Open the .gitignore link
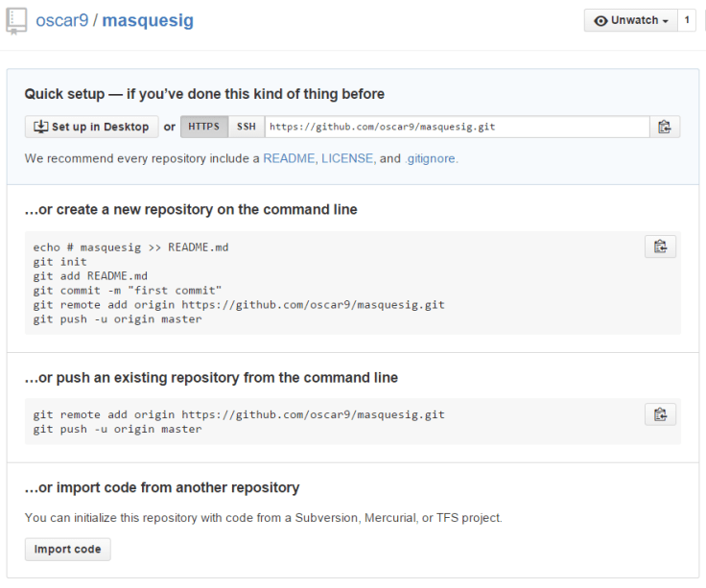The image size is (706, 588). tap(432, 158)
